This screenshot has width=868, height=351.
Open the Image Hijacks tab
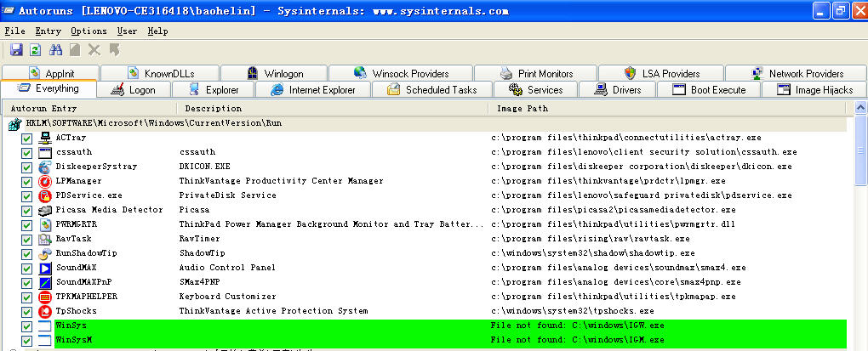point(814,89)
